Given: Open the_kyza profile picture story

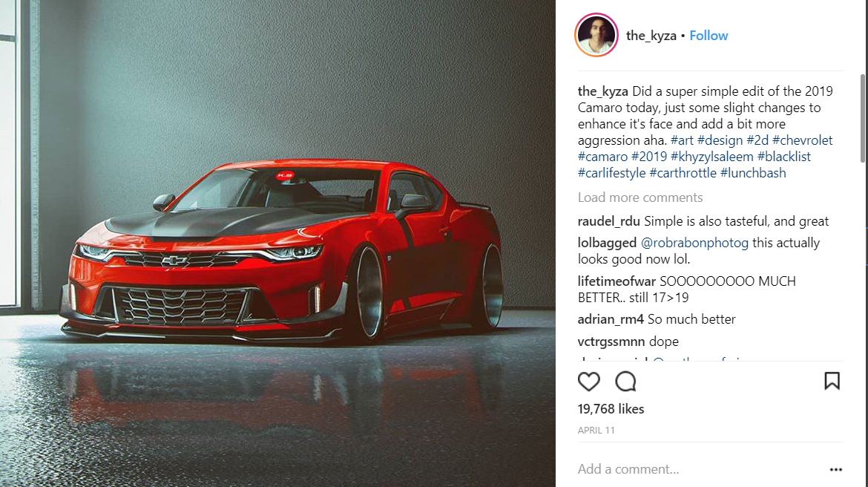Looking at the screenshot, I should 596,35.
